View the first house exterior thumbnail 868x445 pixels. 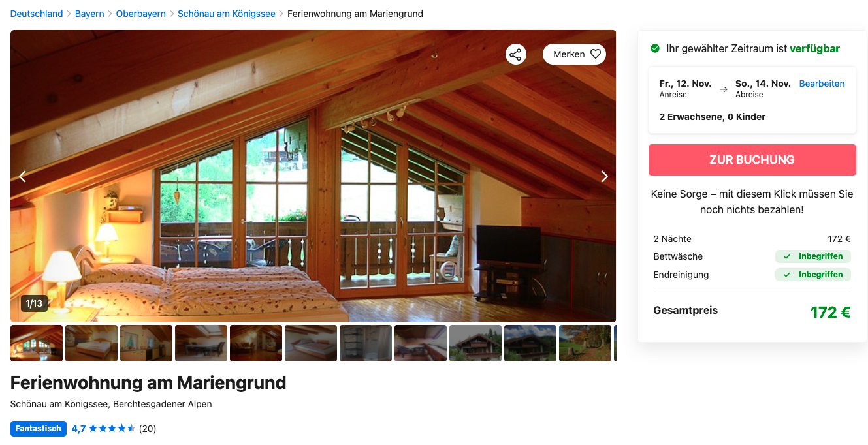click(475, 343)
